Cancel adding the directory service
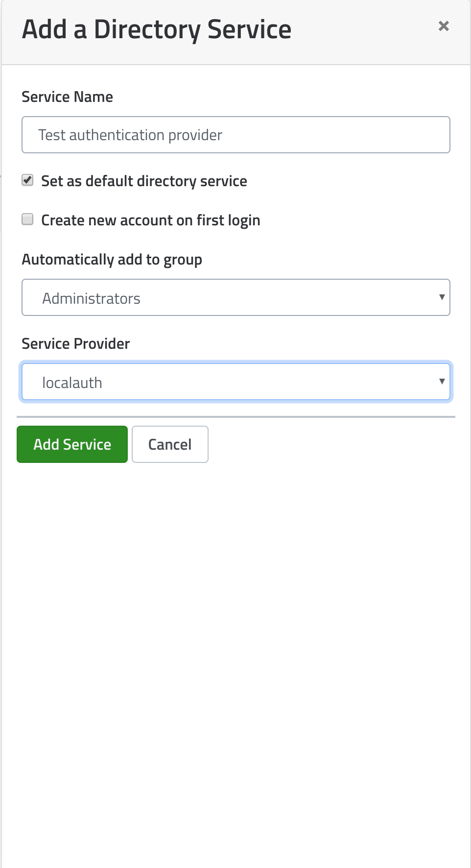The image size is (471, 868). click(170, 444)
